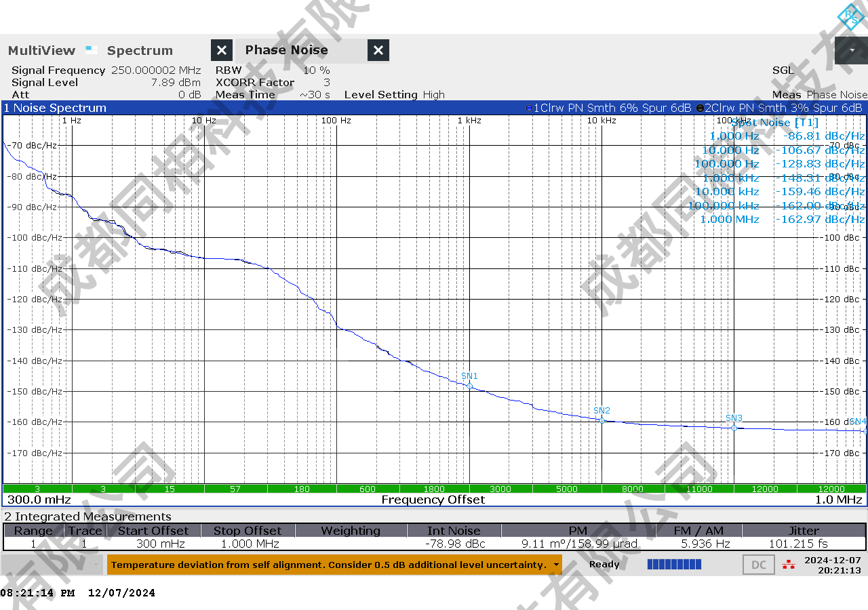Switch to the MultiView tab
This screenshot has width=868, height=610.
coord(42,50)
